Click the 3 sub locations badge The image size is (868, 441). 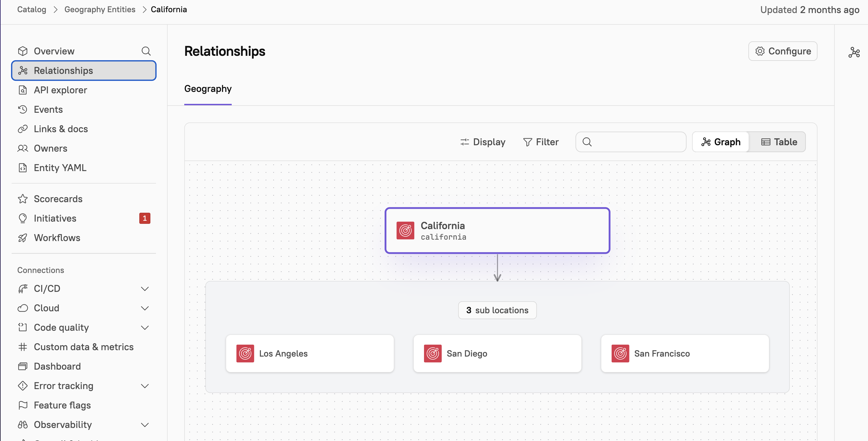pyautogui.click(x=497, y=310)
